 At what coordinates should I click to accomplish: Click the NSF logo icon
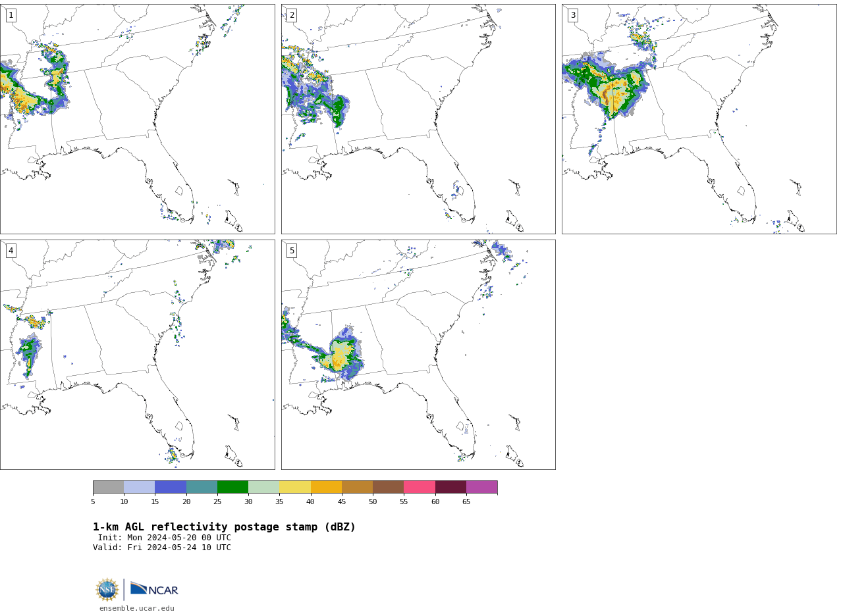[107, 590]
